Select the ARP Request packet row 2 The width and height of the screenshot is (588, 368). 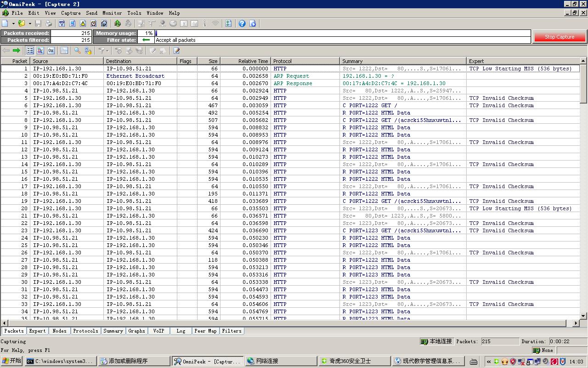coord(290,76)
